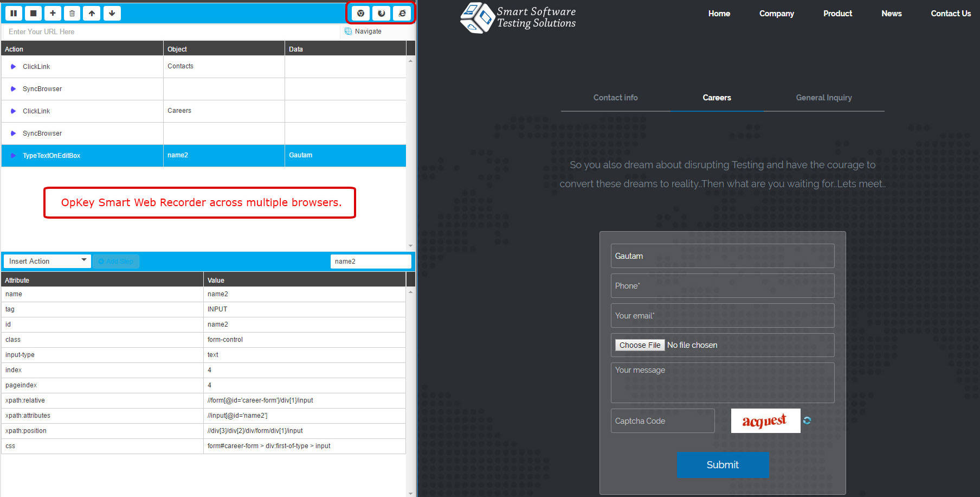Move selected step up
Viewport: 980px width, 497px height.
[x=92, y=13]
